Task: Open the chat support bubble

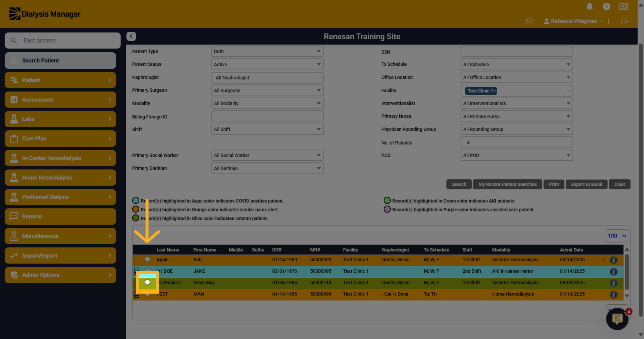Action: tap(617, 319)
